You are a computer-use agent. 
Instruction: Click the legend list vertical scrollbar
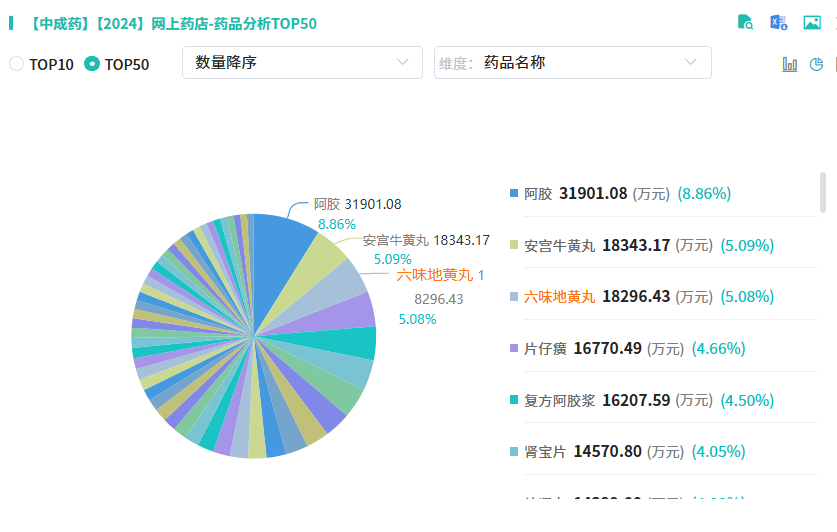(823, 192)
